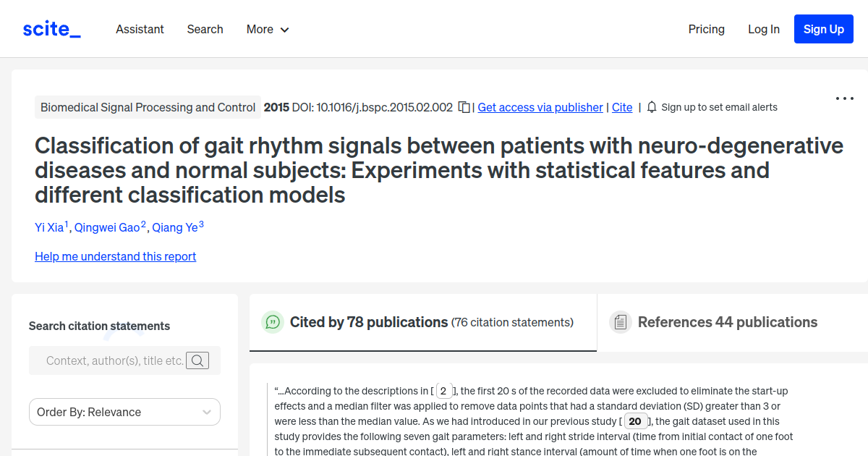Click the green quote icon on Cited by tab
The height and width of the screenshot is (456, 868).
click(273, 322)
